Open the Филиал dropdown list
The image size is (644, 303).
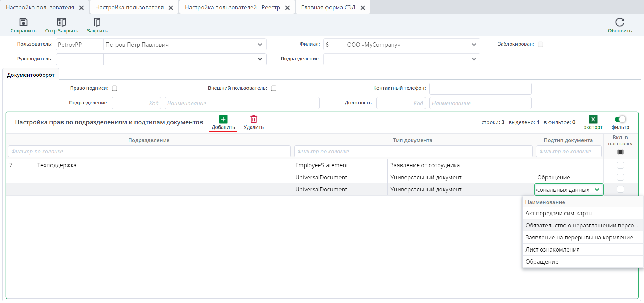point(474,45)
